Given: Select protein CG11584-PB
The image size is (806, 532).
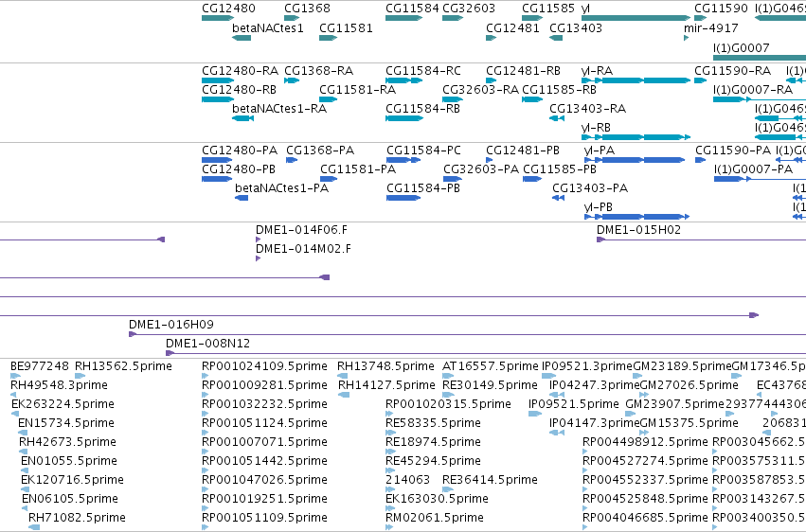Looking at the screenshot, I should tap(403, 198).
